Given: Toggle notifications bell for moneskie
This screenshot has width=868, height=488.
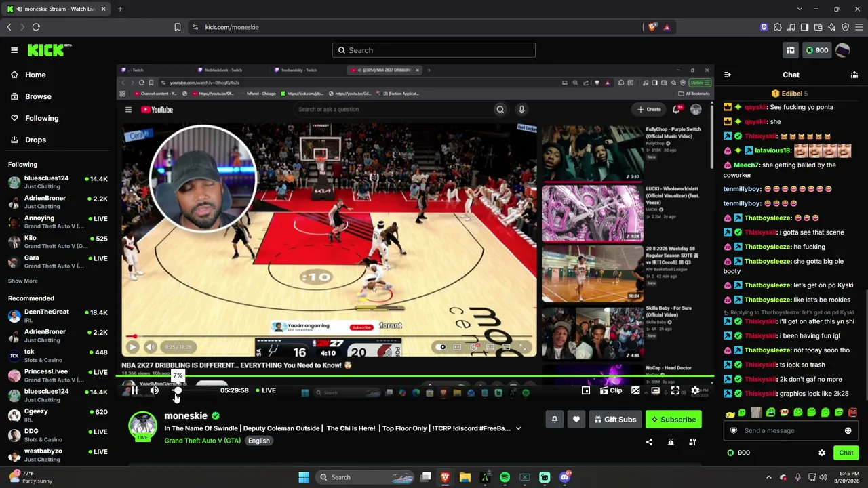Looking at the screenshot, I should coord(554,420).
